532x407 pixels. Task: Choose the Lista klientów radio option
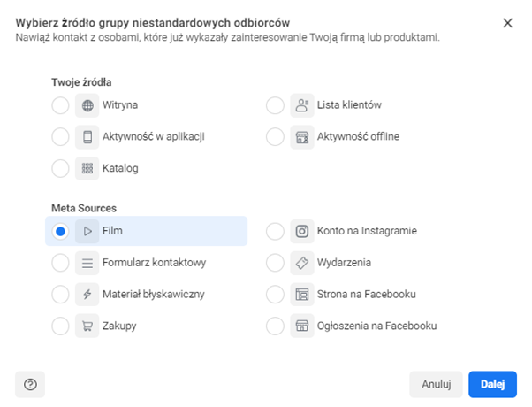(x=275, y=105)
